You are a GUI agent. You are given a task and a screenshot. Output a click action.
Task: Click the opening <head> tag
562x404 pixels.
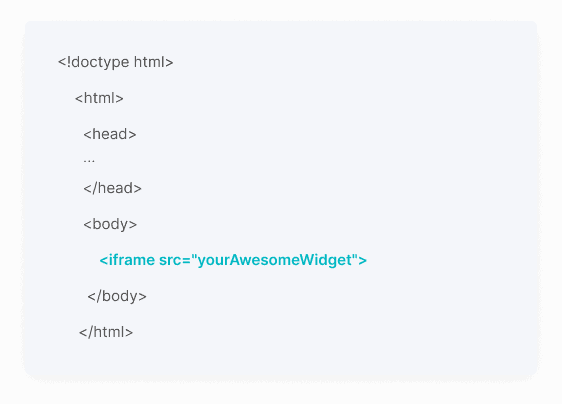pos(110,134)
